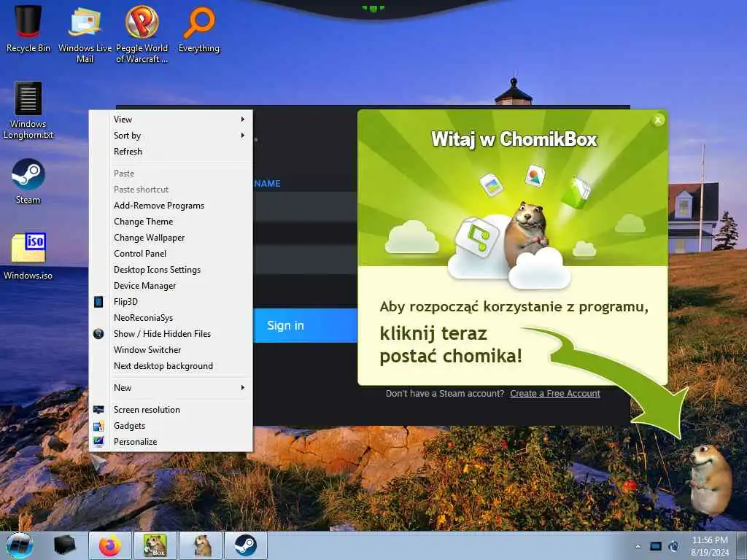Select the Windows.iso file icon
This screenshot has height=560, width=747.
point(28,256)
